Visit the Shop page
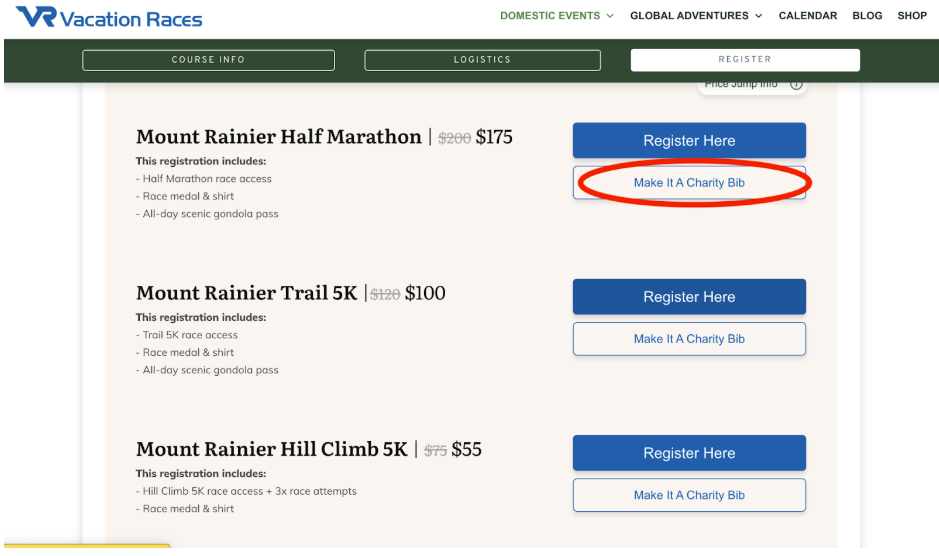The image size is (939, 556). [x=911, y=16]
